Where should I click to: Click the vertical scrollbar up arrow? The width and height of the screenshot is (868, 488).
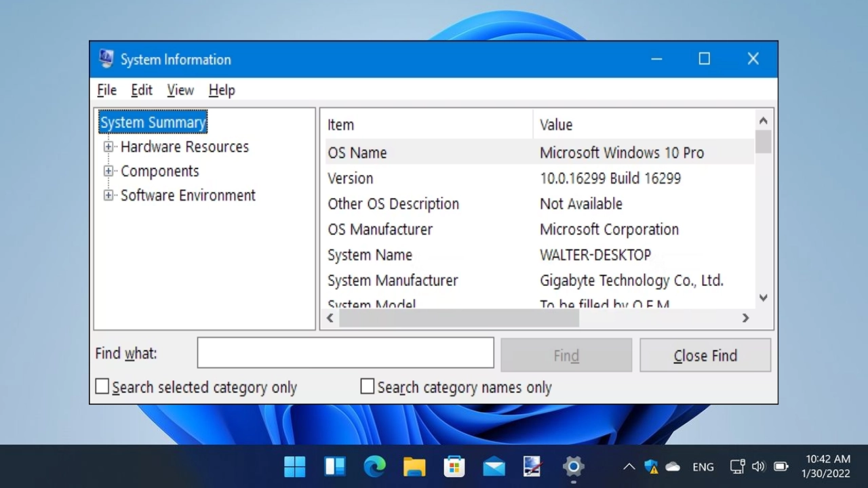point(764,121)
